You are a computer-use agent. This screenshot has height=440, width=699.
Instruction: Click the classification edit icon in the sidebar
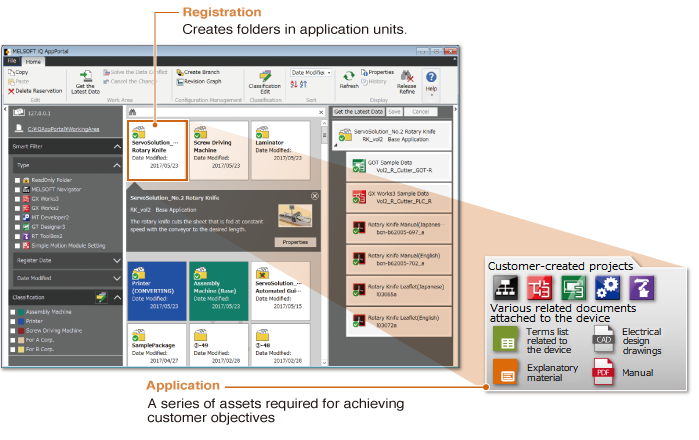pos(100,298)
